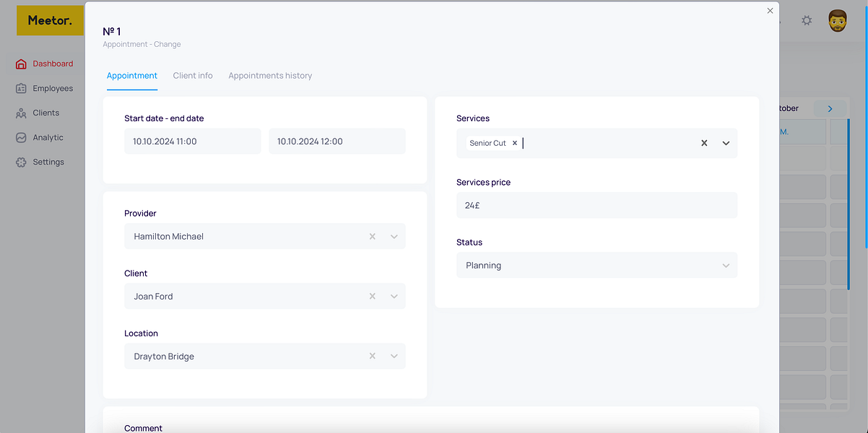Screen dimensions: 868x433
Task: Open Employees in the sidebar
Action: click(x=53, y=88)
